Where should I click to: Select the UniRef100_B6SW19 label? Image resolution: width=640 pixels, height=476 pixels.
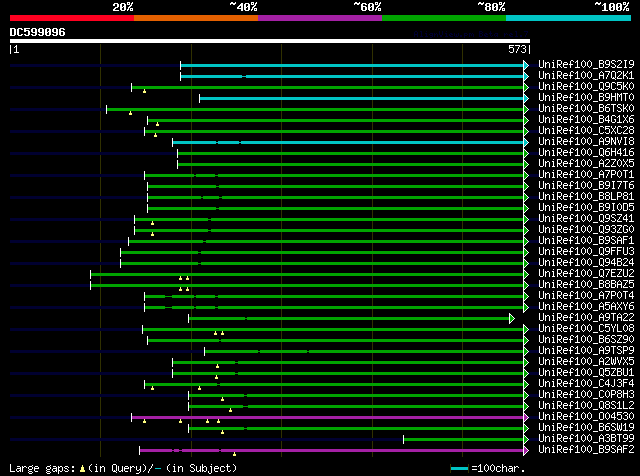point(586,428)
